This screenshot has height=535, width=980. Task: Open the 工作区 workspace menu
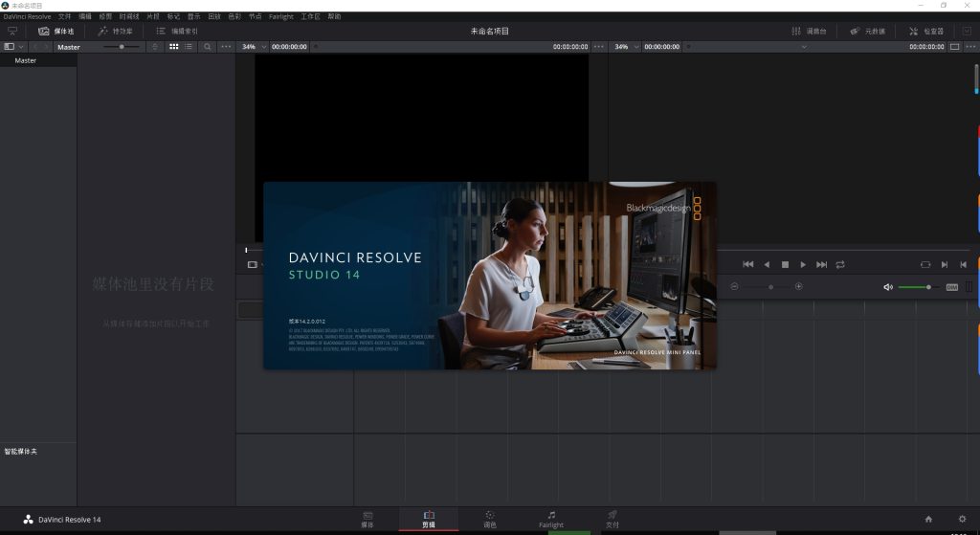pos(310,17)
